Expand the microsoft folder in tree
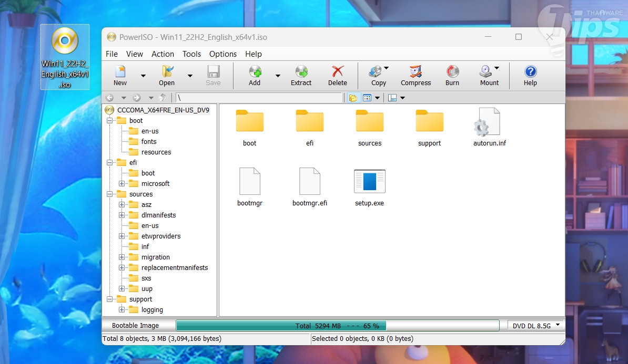Viewport: 628px width, 364px height. (x=121, y=184)
